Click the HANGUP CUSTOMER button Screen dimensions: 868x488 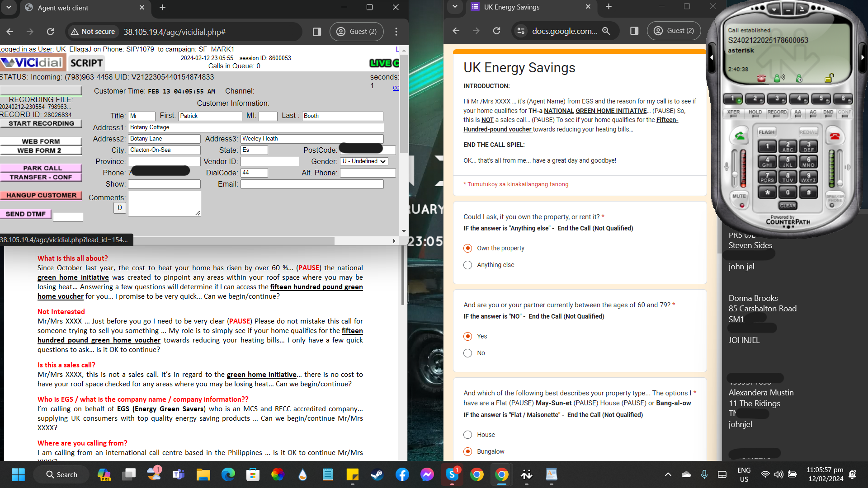click(x=41, y=195)
